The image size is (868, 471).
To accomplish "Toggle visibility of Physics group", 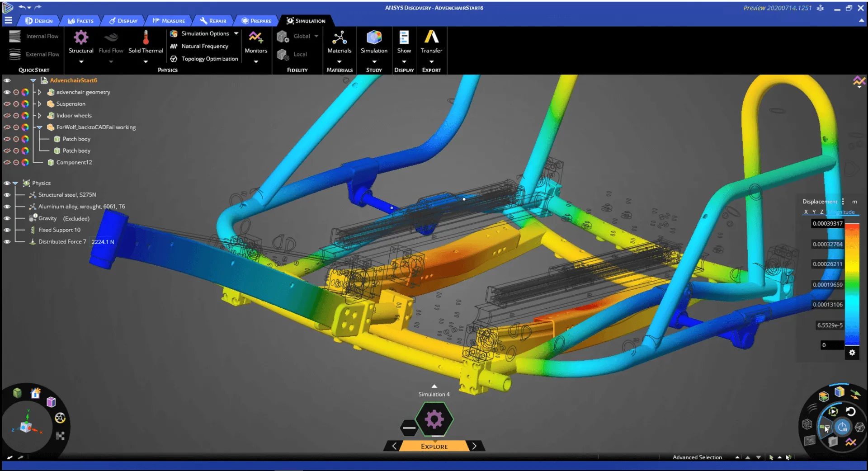I will 7,183.
